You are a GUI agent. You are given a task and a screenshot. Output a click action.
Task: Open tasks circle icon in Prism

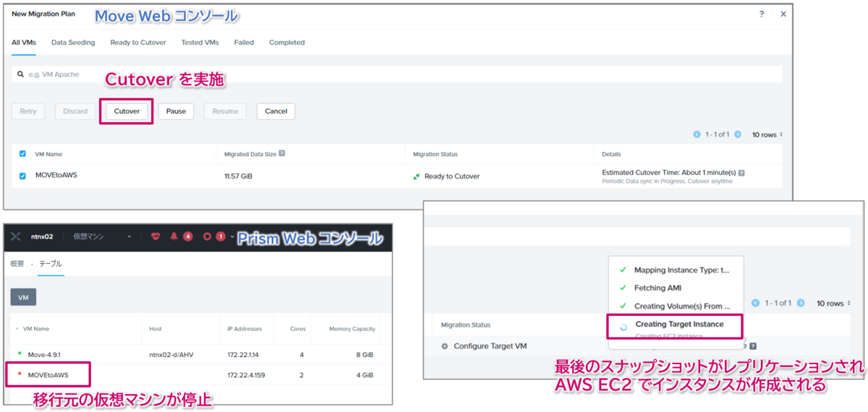206,236
